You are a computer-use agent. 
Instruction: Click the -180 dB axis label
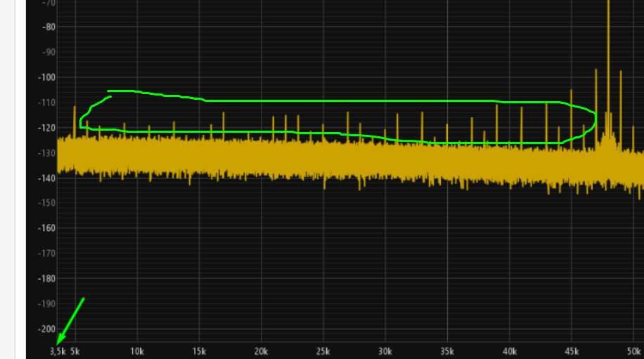[46, 279]
